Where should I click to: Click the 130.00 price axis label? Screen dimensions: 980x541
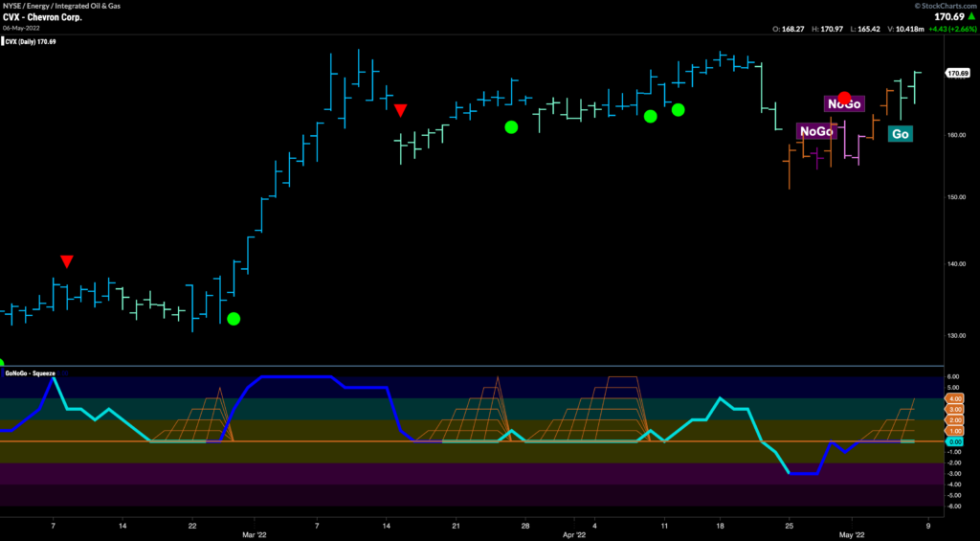(956, 336)
